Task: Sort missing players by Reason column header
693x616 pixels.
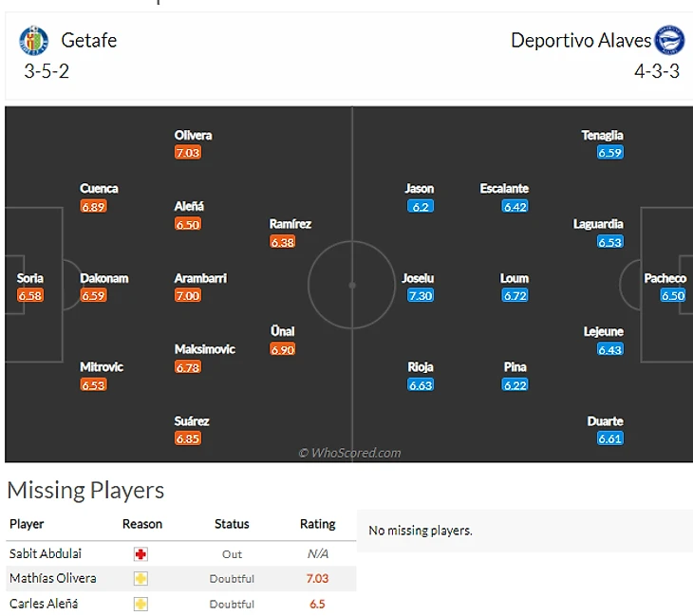Action: (x=142, y=524)
